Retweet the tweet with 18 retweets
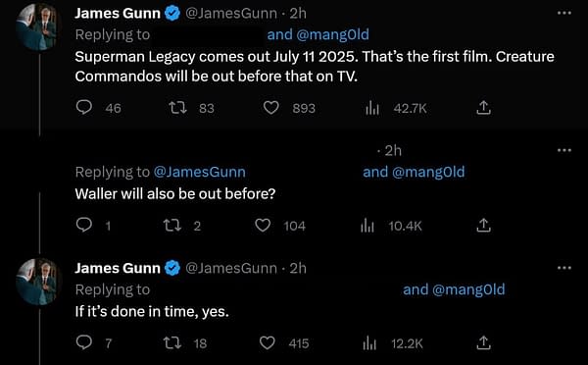Image resolution: width=588 pixels, height=365 pixels. 172,342
